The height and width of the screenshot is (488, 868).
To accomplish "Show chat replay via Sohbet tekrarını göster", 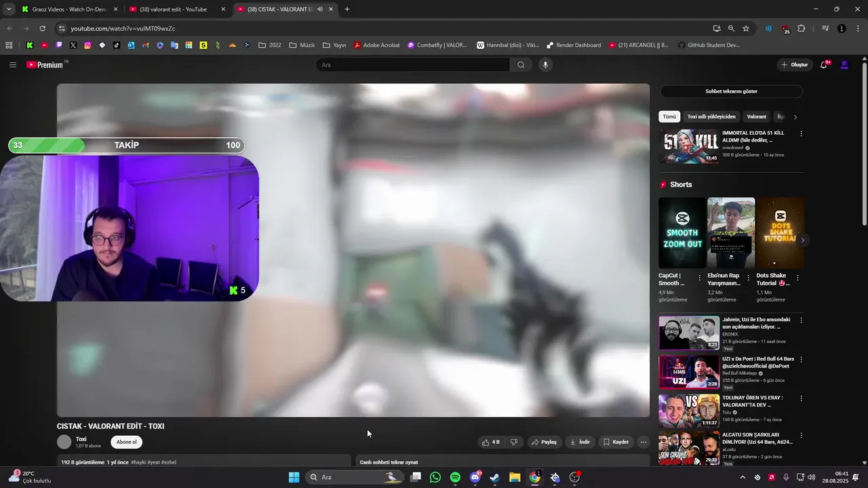I will tap(731, 91).
